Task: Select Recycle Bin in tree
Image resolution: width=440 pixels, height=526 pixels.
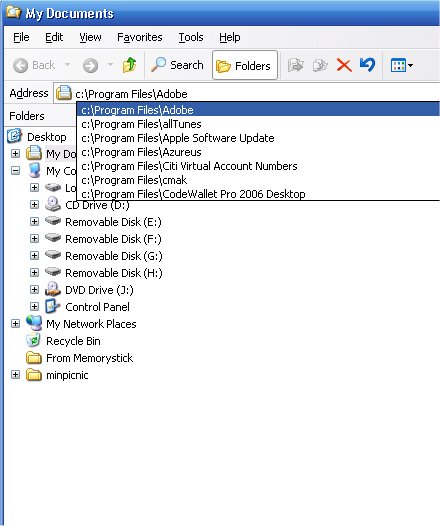Action: [x=73, y=341]
